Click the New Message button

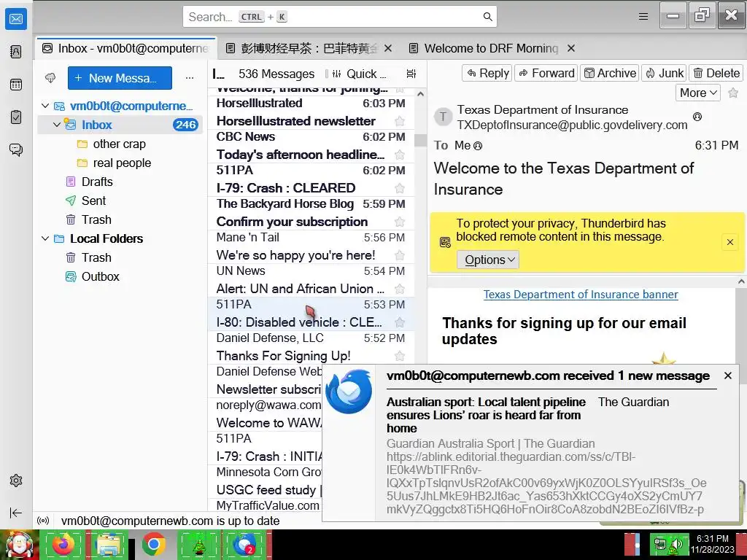click(x=120, y=78)
